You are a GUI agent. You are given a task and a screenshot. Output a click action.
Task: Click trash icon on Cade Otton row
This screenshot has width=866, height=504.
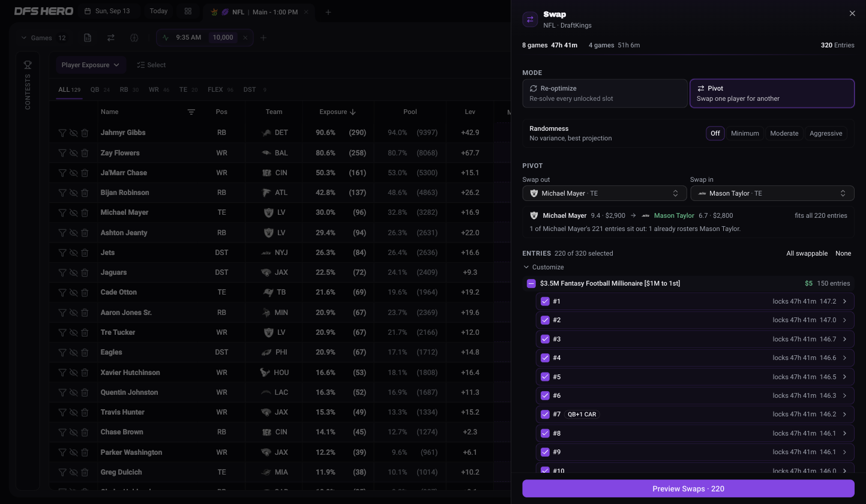point(85,292)
